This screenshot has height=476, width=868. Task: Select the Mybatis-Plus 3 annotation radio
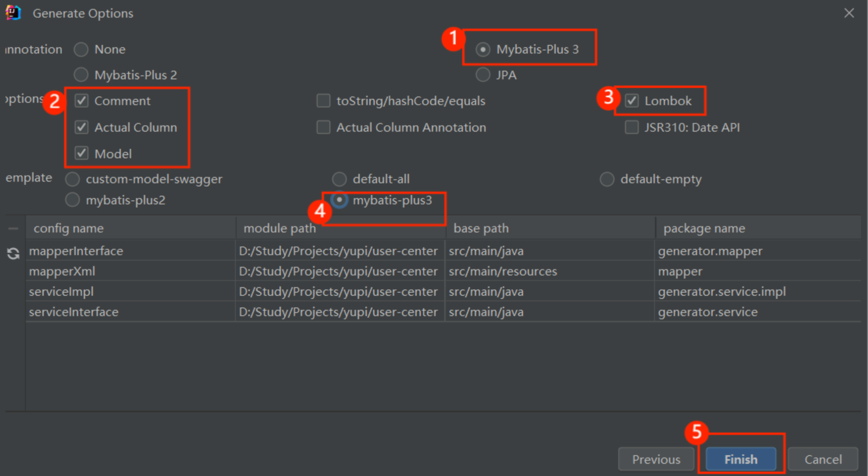[x=483, y=50]
